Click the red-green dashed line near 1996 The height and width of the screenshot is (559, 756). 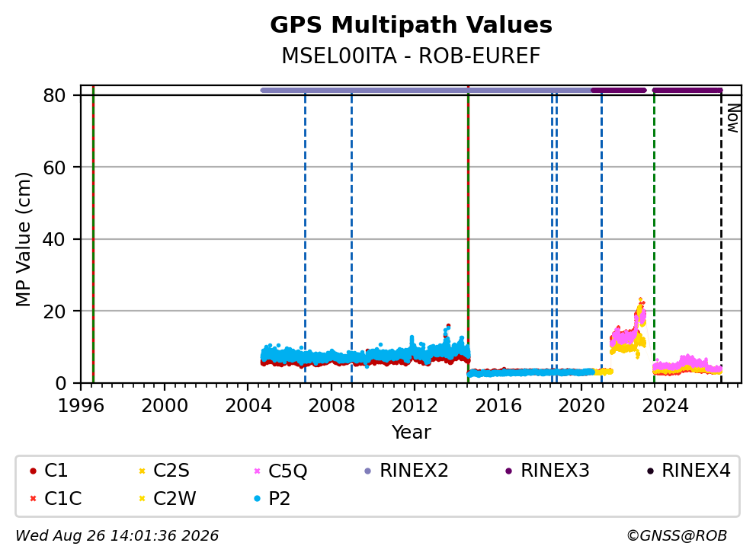point(93,235)
